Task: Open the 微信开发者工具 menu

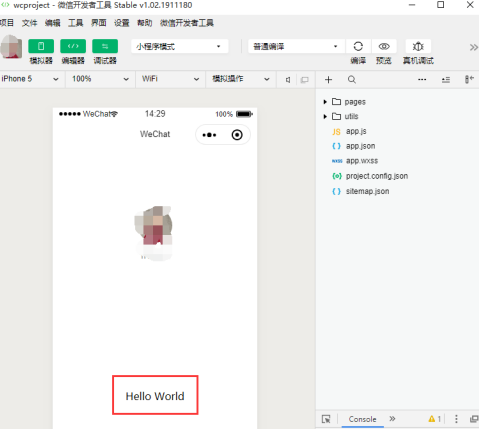Action: [187, 23]
